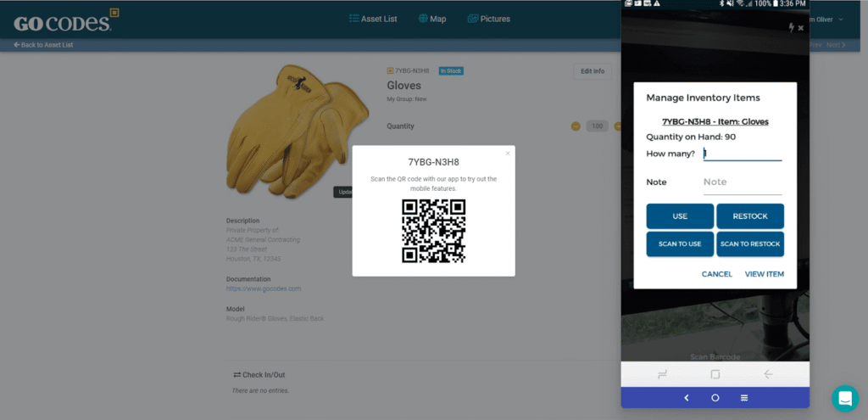Click the Asset List list icon
The width and height of the screenshot is (868, 420).
pos(353,19)
